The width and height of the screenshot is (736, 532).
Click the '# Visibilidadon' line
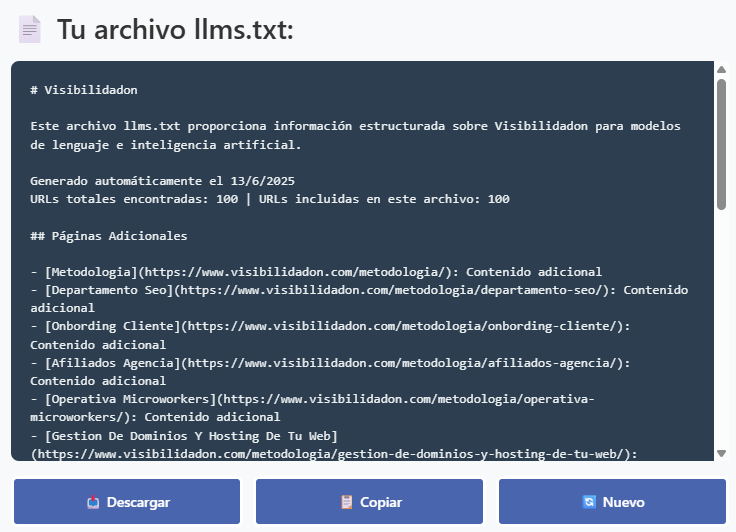coord(84,90)
